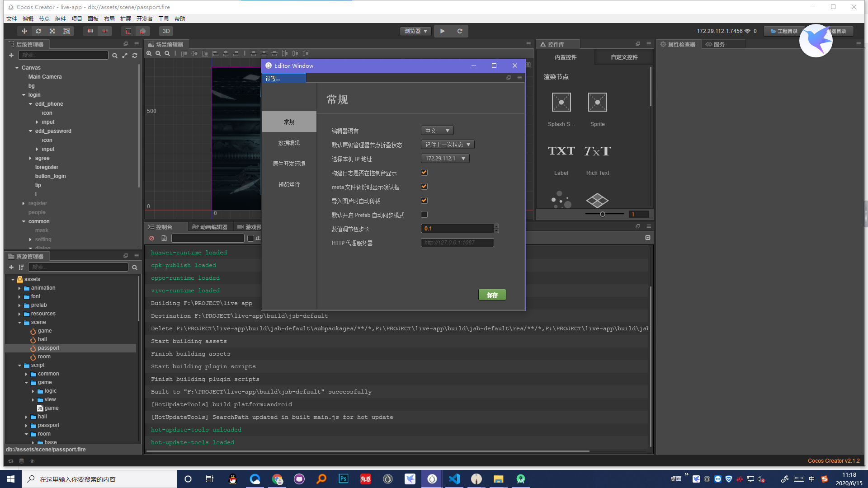Click the Sprite node icon

(597, 103)
